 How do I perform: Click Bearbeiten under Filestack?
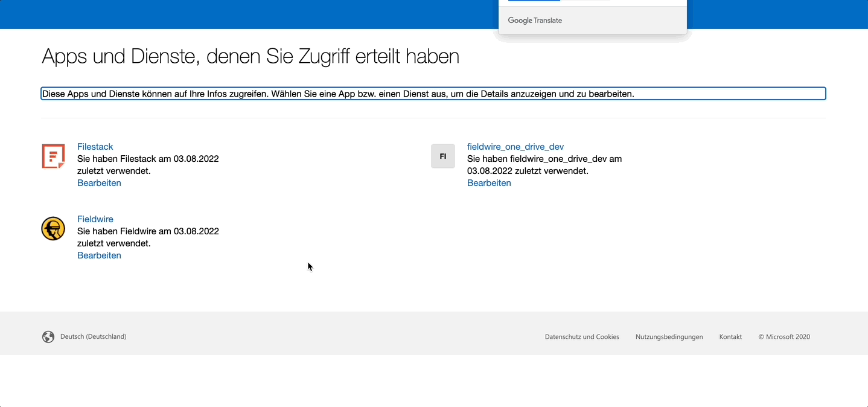tap(99, 182)
